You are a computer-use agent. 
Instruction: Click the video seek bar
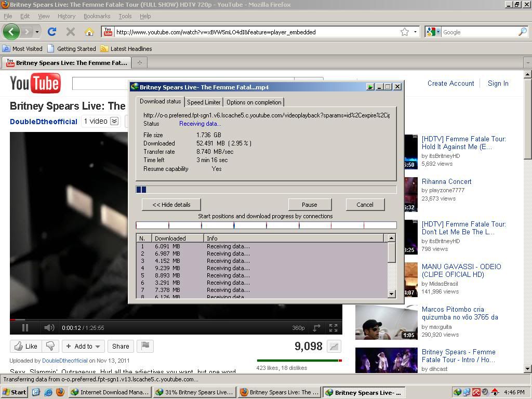(x=176, y=320)
